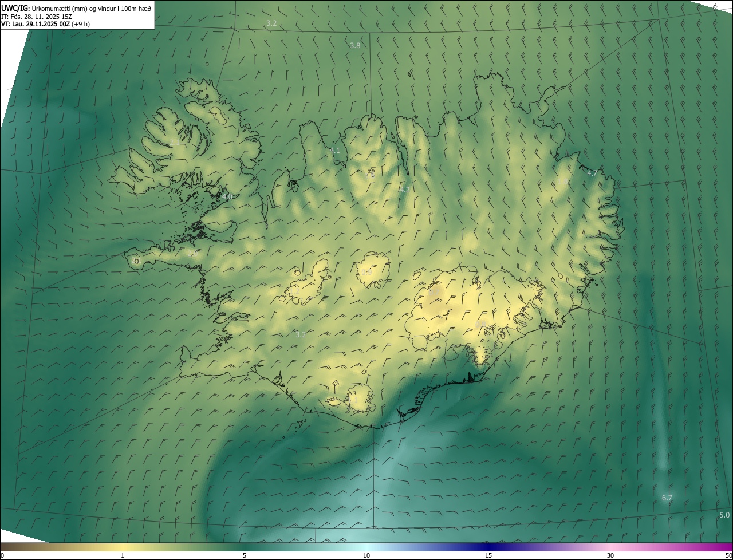This screenshot has width=733, height=560.
Task: Click the 4.1 value label on the map
Action: pos(335,151)
